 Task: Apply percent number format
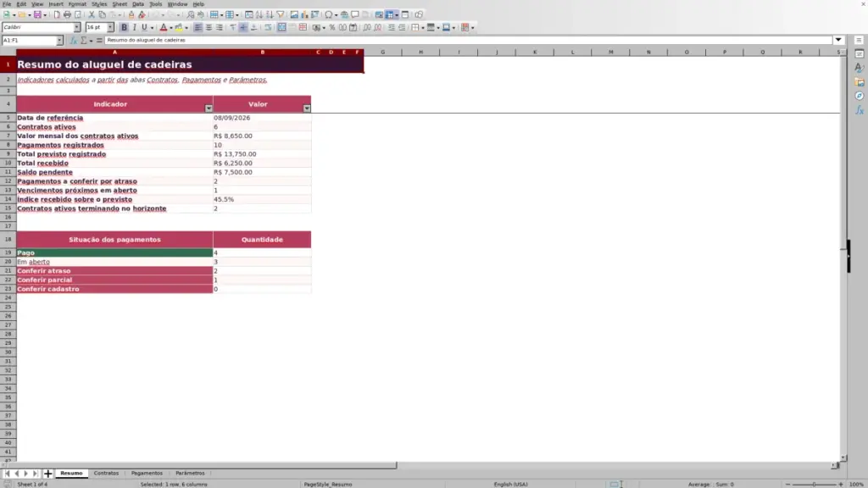pos(332,27)
